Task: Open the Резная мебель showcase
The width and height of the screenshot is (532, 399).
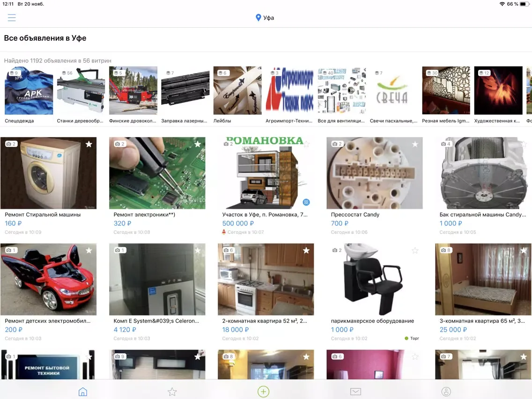Action: [446, 90]
